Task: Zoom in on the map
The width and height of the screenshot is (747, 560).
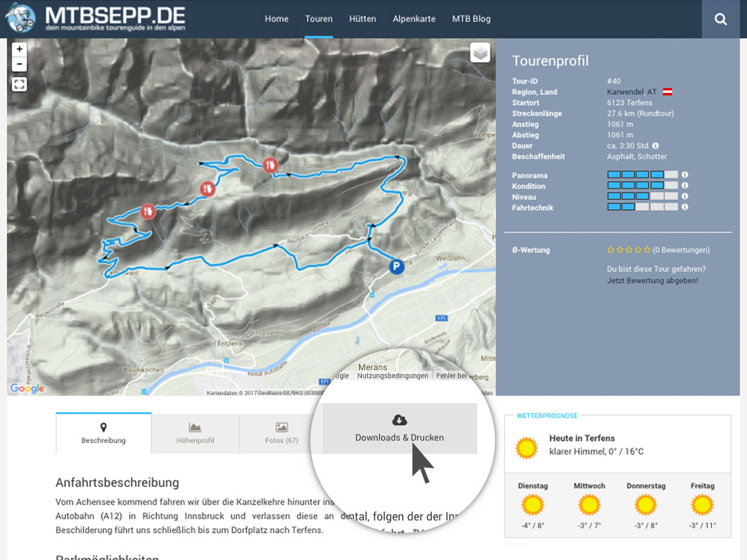Action: [x=19, y=49]
